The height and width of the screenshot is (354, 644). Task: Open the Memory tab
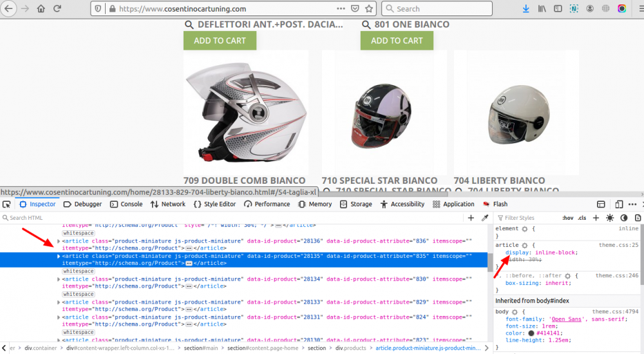point(315,204)
